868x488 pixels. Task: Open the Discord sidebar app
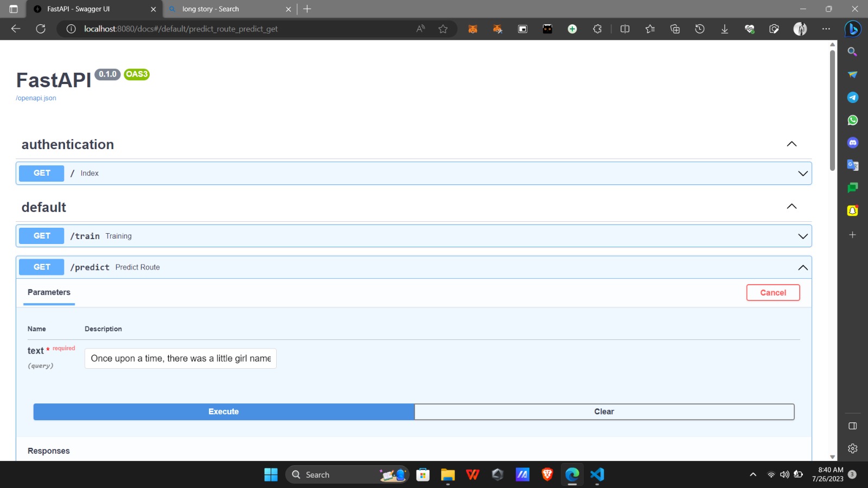853,143
